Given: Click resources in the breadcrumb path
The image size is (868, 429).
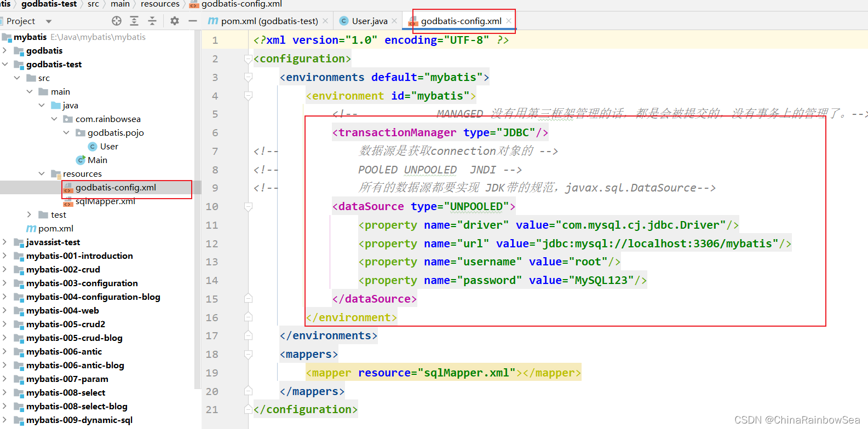Looking at the screenshot, I should pyautogui.click(x=160, y=4).
